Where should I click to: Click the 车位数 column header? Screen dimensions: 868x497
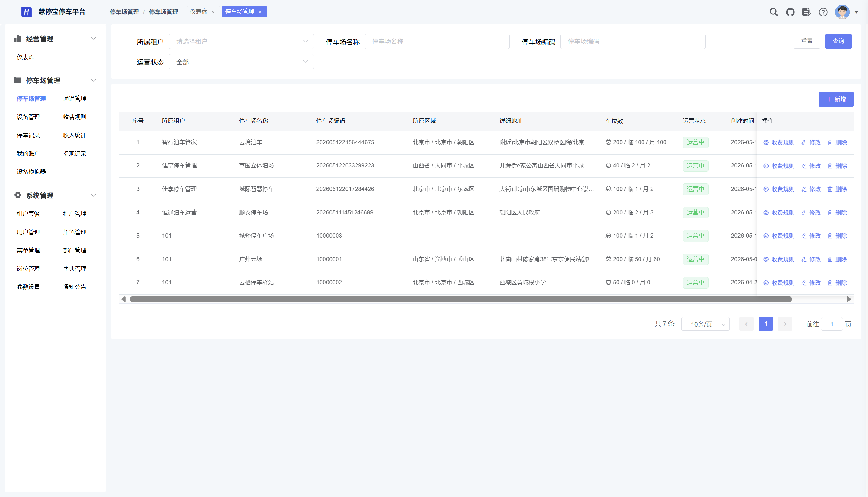coord(614,121)
